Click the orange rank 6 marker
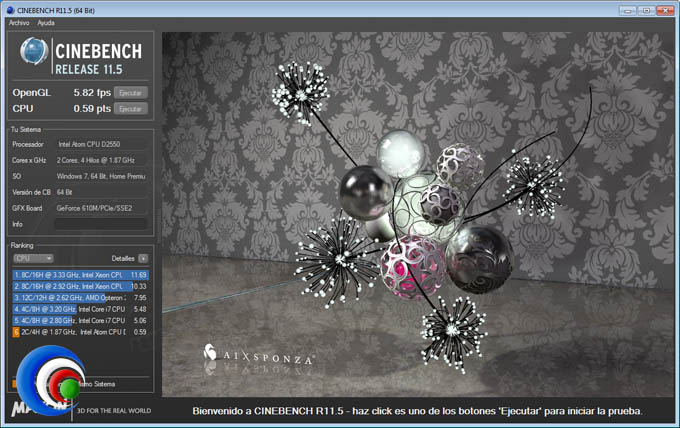 16,332
